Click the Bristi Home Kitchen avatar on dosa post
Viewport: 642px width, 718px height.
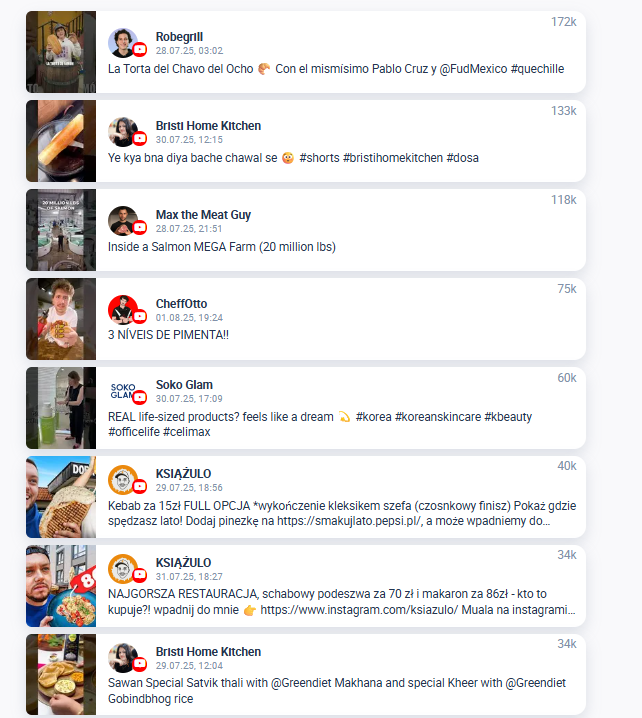[123, 132]
